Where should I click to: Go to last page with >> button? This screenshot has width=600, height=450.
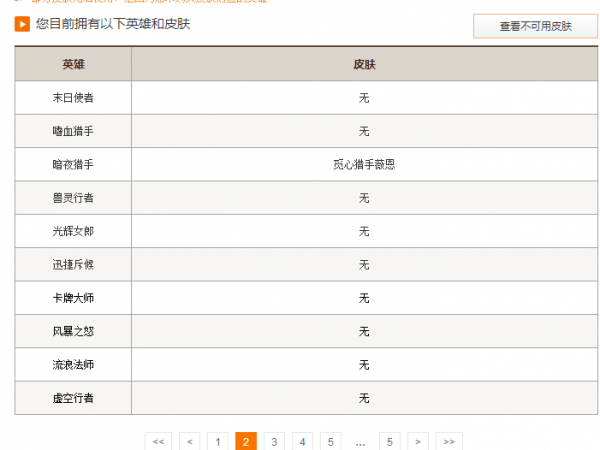pyautogui.click(x=449, y=442)
